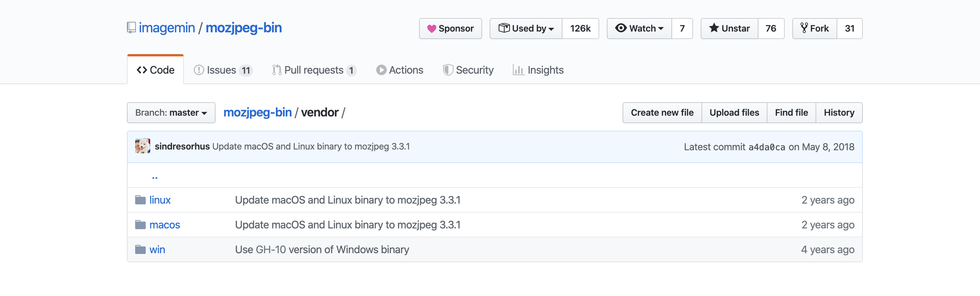Open the mozjpeg-bin repository title link
This screenshot has width=980, height=296.
point(243,28)
